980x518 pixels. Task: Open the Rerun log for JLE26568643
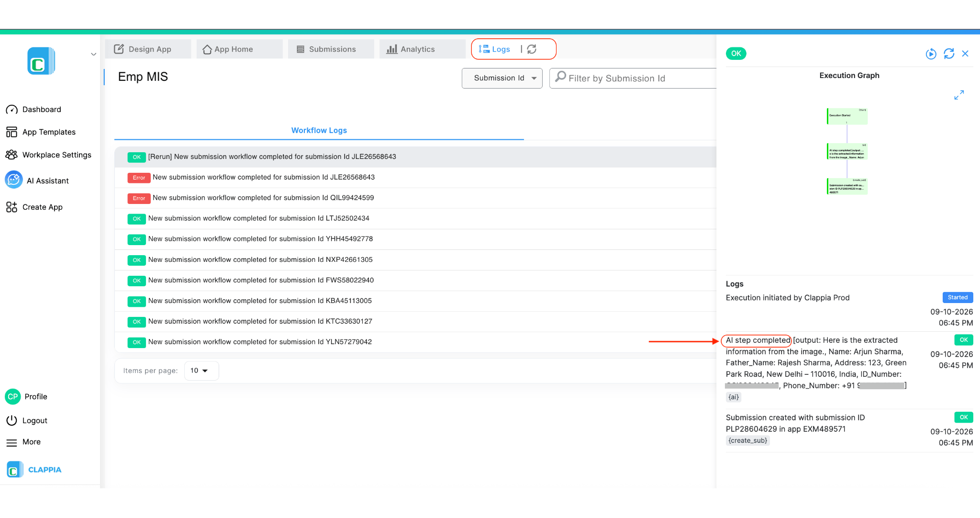point(415,157)
